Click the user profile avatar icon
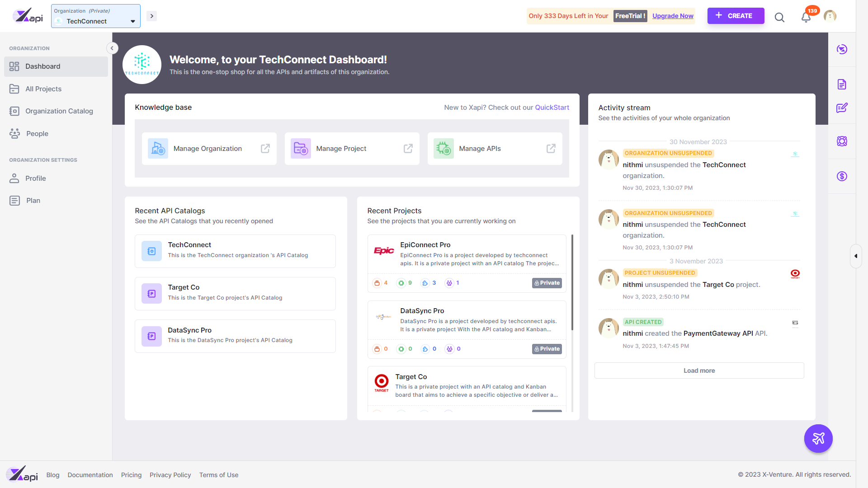The image size is (868, 488). tap(829, 16)
